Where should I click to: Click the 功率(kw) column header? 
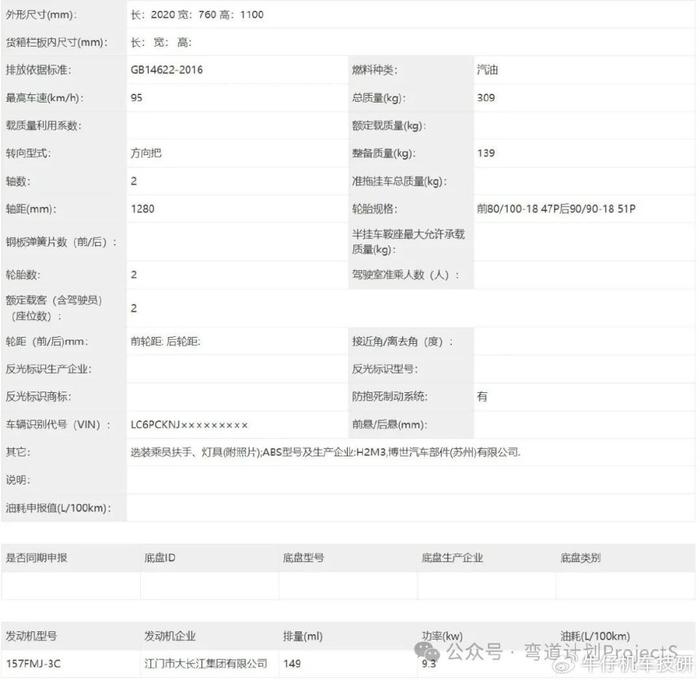[442, 636]
